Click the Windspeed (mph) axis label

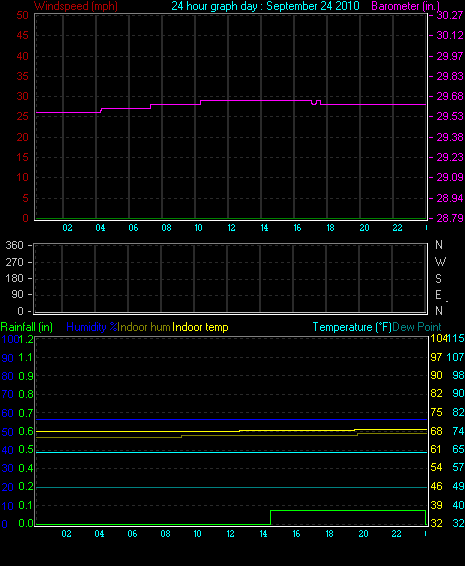click(x=75, y=6)
